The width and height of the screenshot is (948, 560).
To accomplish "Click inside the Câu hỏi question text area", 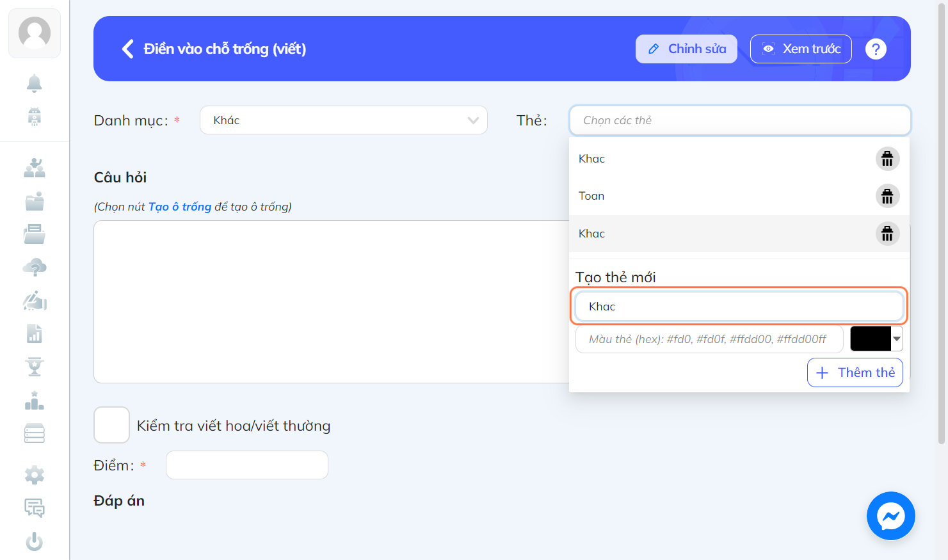I will coord(332,302).
